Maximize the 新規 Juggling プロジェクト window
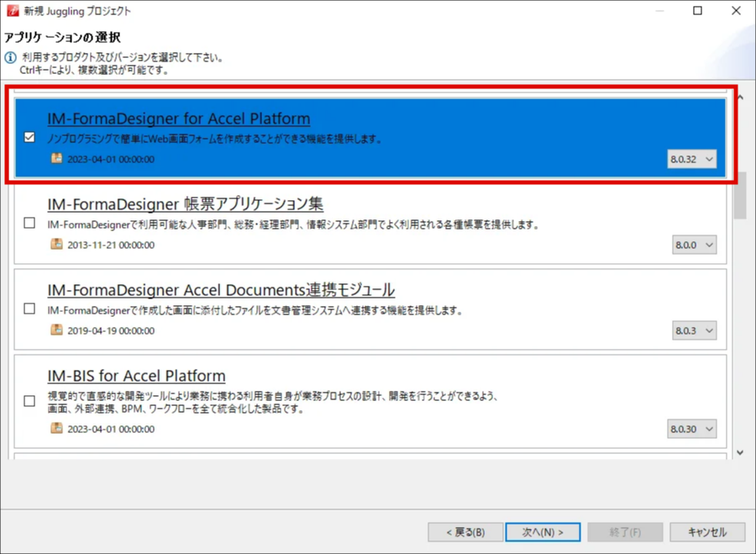The height and width of the screenshot is (554, 756). (697, 10)
